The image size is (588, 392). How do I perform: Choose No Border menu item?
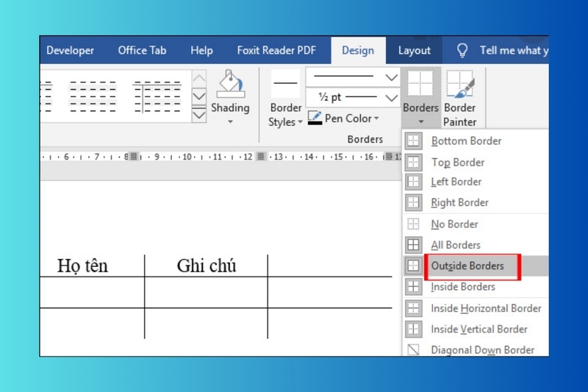pyautogui.click(x=476, y=224)
